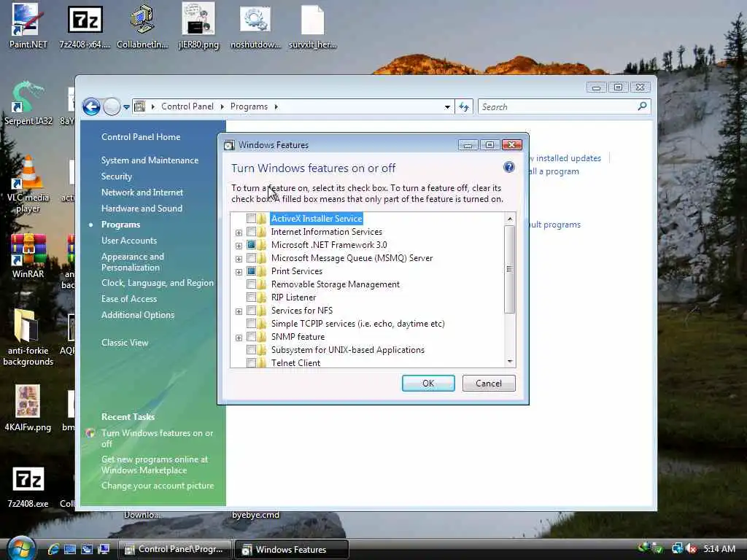The height and width of the screenshot is (560, 747).
Task: Click OK in Windows Features dialog
Action: (427, 384)
